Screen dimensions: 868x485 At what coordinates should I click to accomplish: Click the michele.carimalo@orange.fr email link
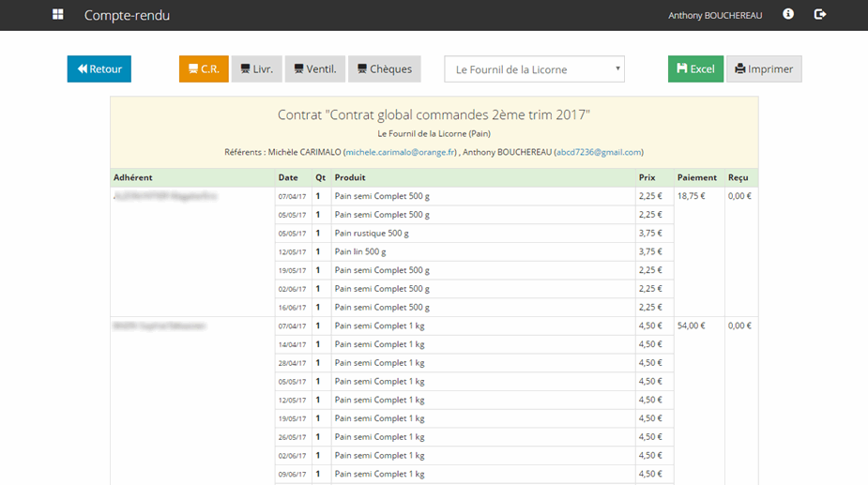point(400,152)
